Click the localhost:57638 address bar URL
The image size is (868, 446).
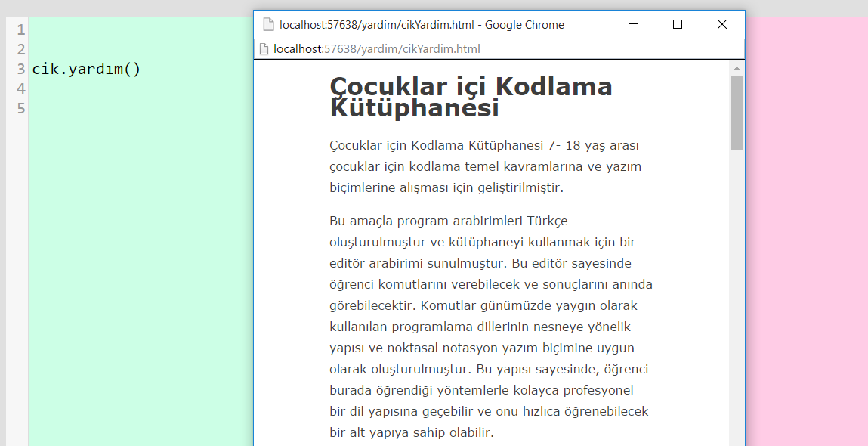[x=377, y=49]
